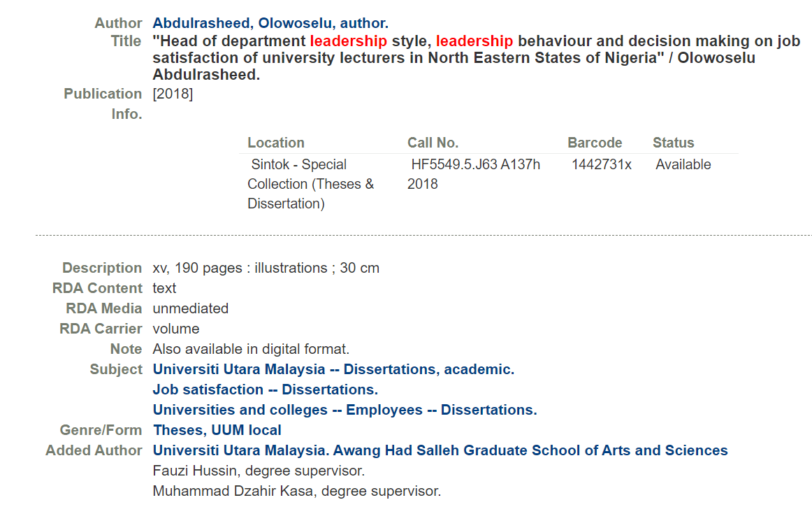Click call number HF5549.5.J63 A137h 2018
812x514 pixels.
tap(474, 174)
